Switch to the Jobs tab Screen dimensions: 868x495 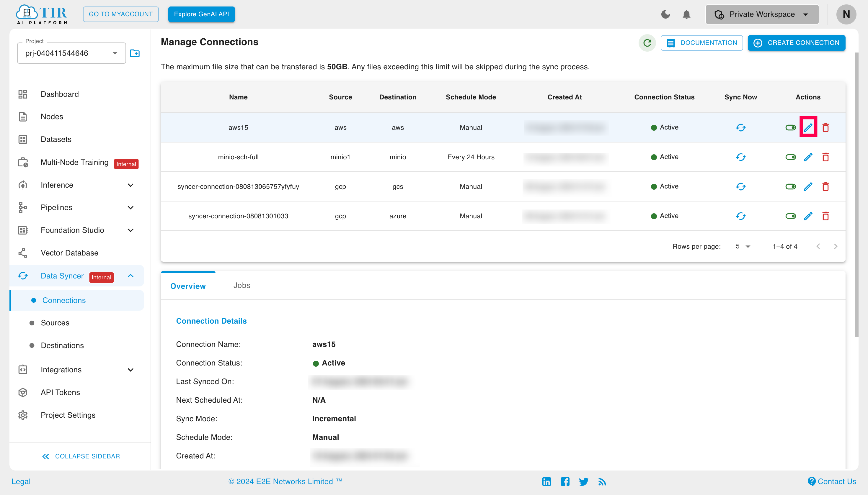(242, 286)
